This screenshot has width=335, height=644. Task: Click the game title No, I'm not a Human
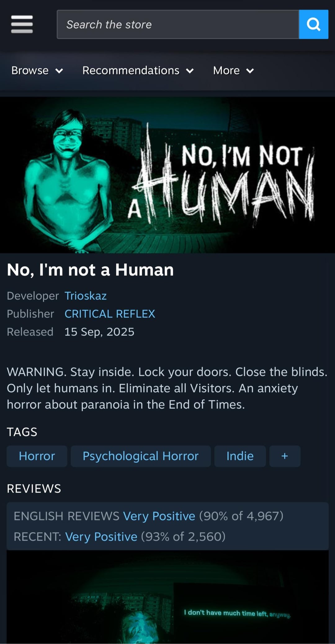click(90, 269)
